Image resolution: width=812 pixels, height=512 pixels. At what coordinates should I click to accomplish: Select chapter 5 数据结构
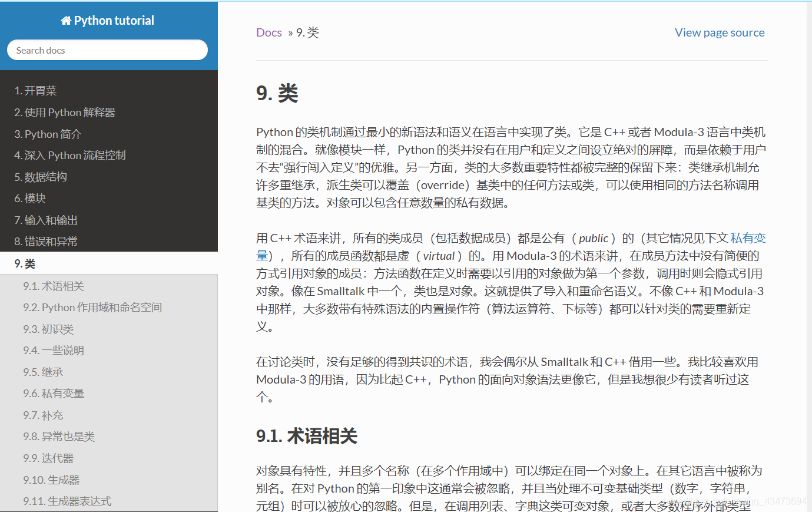(41, 176)
